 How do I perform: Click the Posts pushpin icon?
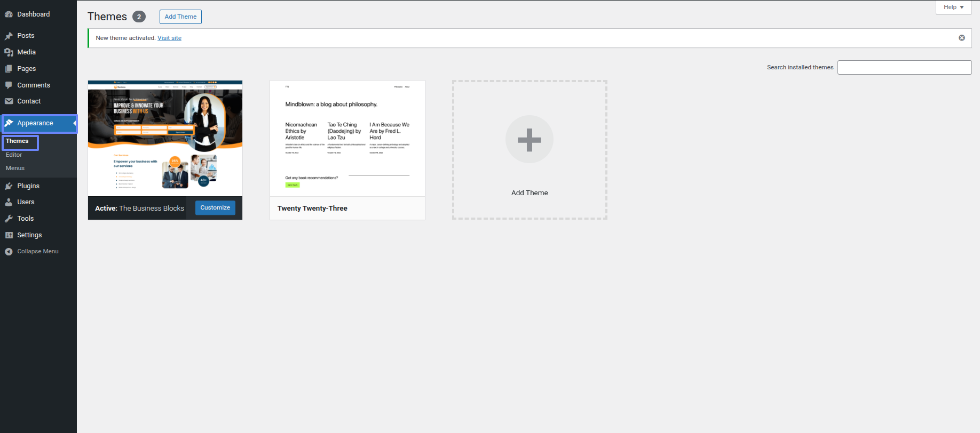pos(9,36)
